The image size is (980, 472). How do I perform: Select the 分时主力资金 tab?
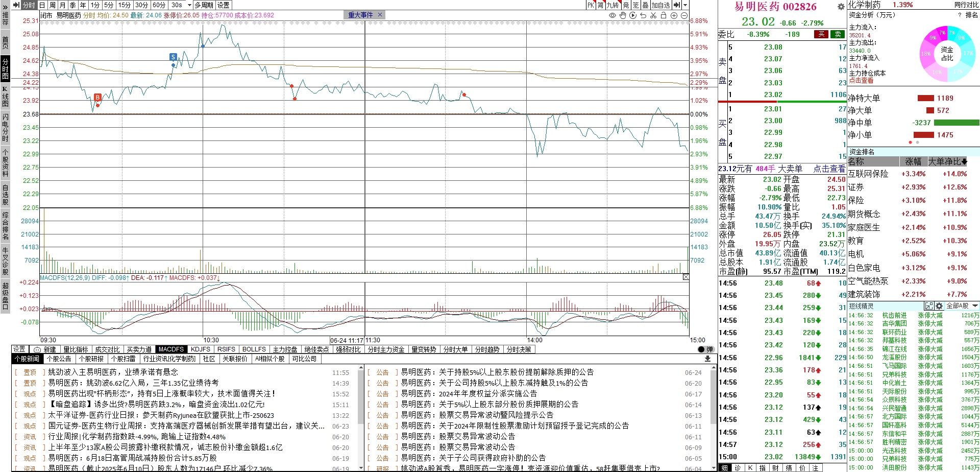386,349
